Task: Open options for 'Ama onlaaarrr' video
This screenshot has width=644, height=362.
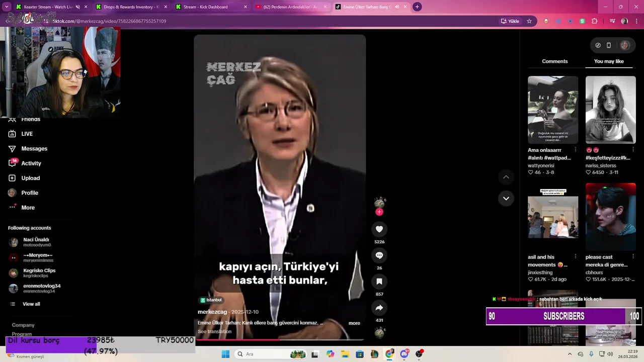Action: [576, 150]
